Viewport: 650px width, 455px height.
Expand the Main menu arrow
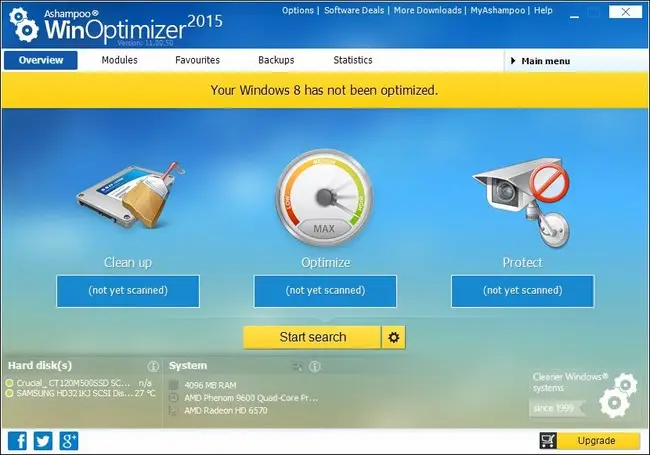click(x=513, y=61)
